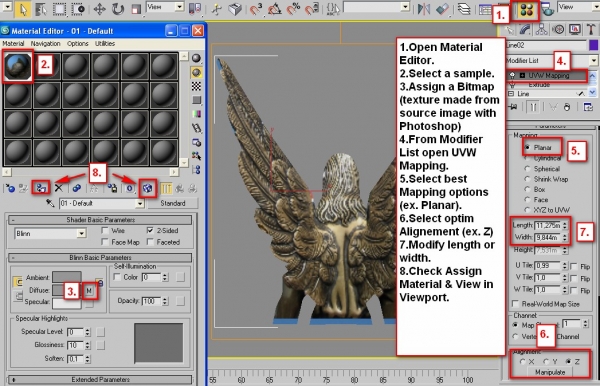The image size is (600, 386).
Task: Click the Standard material type button
Action: [x=173, y=203]
